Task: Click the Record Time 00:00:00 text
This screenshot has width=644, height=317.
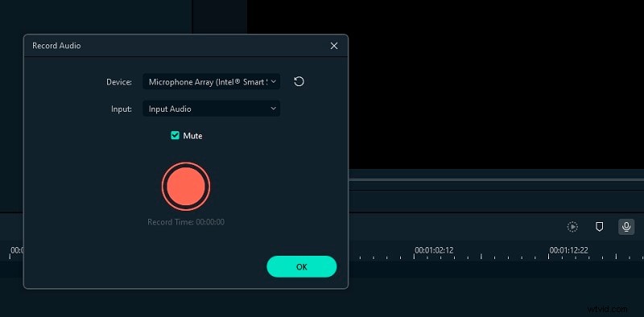Action: point(186,222)
